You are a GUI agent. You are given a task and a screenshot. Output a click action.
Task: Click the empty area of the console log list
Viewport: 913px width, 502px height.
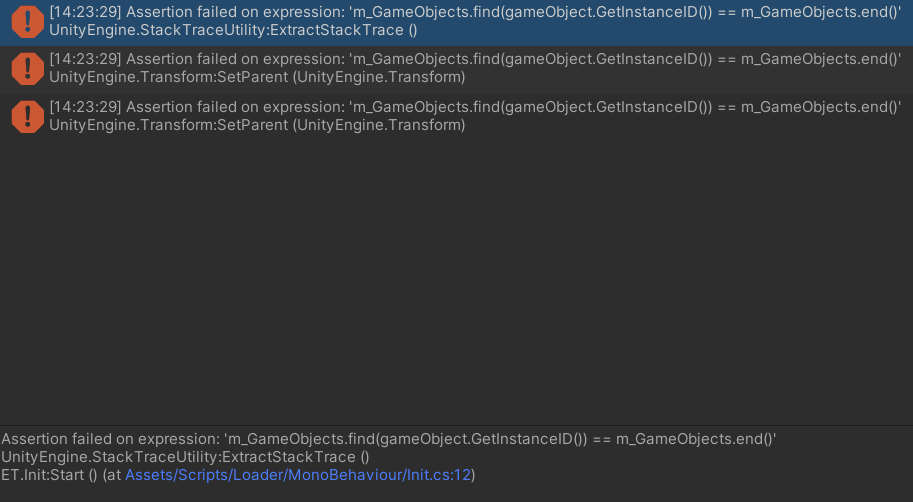pyautogui.click(x=456, y=282)
